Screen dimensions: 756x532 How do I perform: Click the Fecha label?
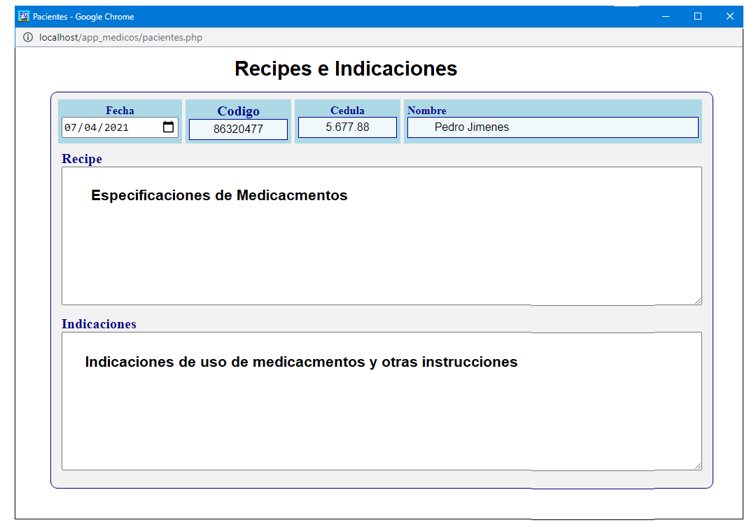120,111
